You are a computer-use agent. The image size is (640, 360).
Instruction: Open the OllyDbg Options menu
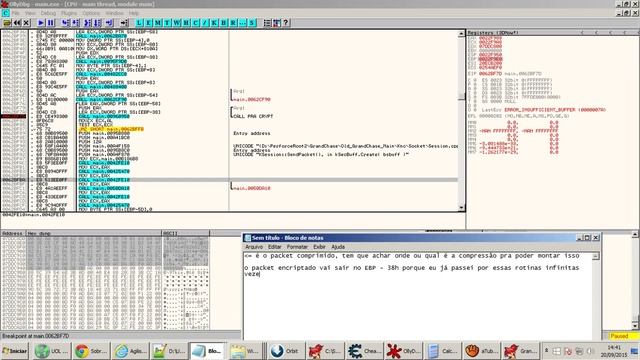(91, 13)
